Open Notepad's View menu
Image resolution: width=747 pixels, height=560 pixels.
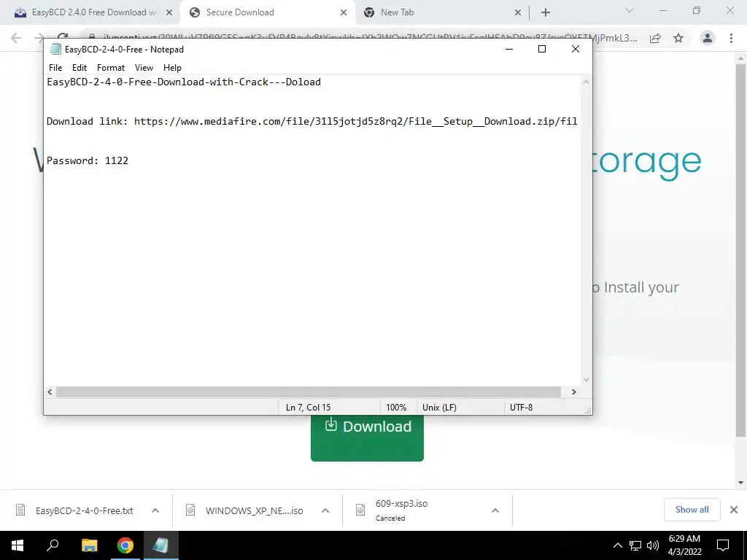click(x=144, y=68)
